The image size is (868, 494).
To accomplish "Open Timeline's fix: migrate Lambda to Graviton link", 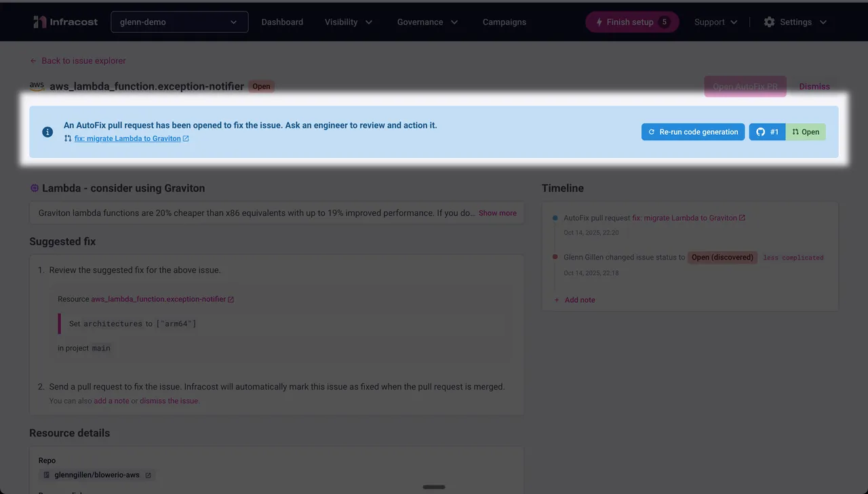I will pos(684,218).
